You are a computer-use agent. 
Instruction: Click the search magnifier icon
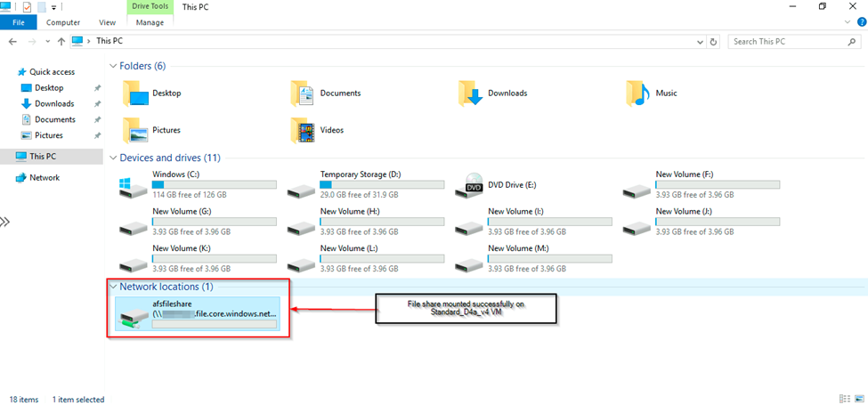(852, 42)
